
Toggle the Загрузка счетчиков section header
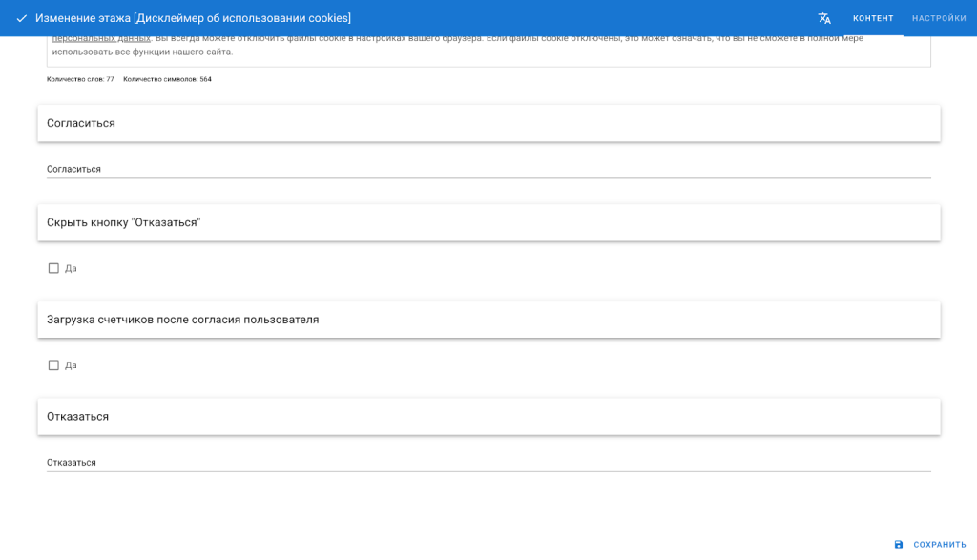pos(488,320)
